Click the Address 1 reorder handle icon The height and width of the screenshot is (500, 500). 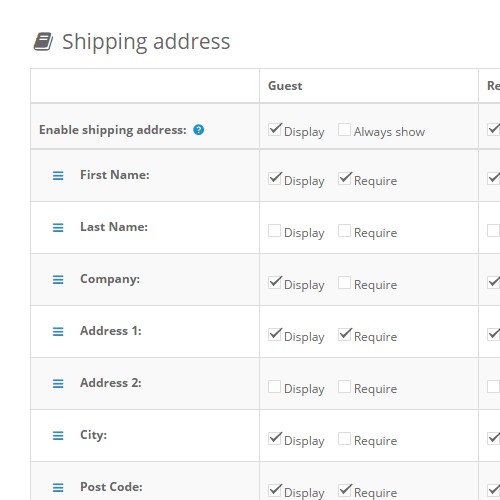pos(58,331)
